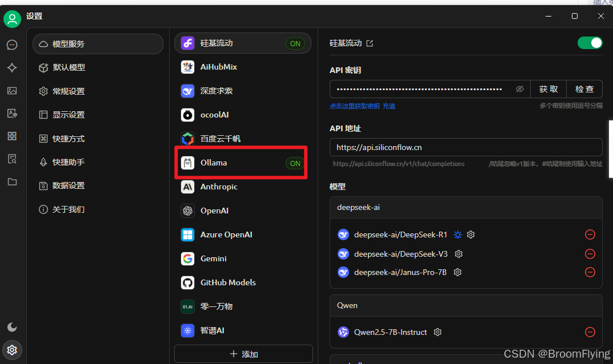Image resolution: width=613 pixels, height=364 pixels.
Task: Select 数据设置 settings section
Action: point(98,185)
